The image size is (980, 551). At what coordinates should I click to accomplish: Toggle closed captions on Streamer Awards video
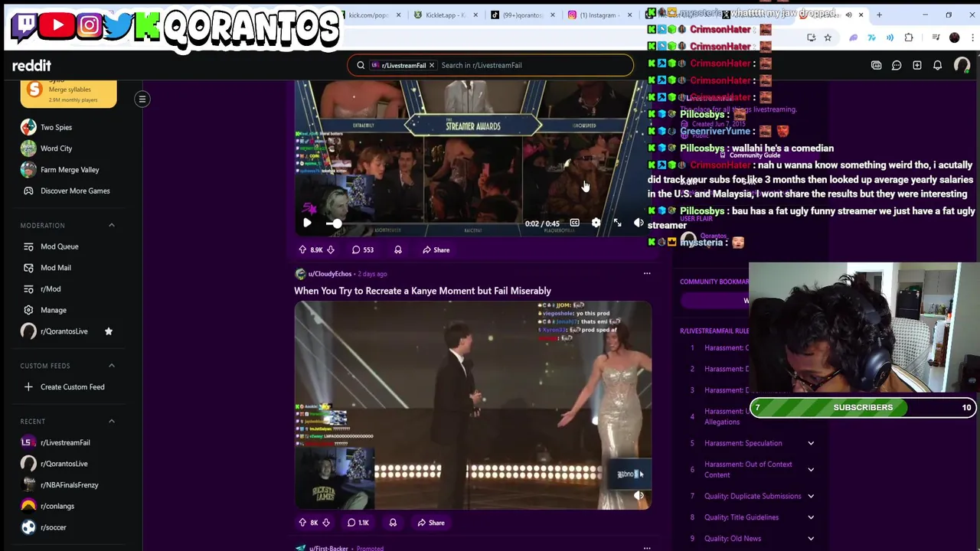pyautogui.click(x=574, y=223)
